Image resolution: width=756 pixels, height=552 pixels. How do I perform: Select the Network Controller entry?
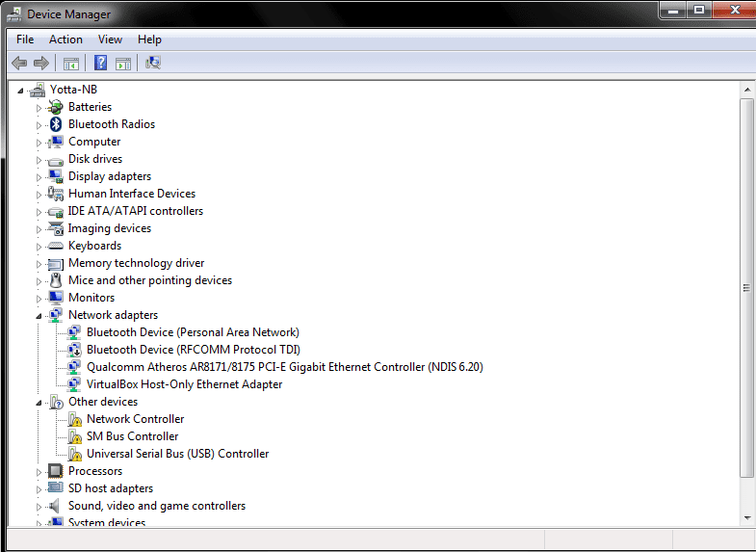tap(136, 419)
